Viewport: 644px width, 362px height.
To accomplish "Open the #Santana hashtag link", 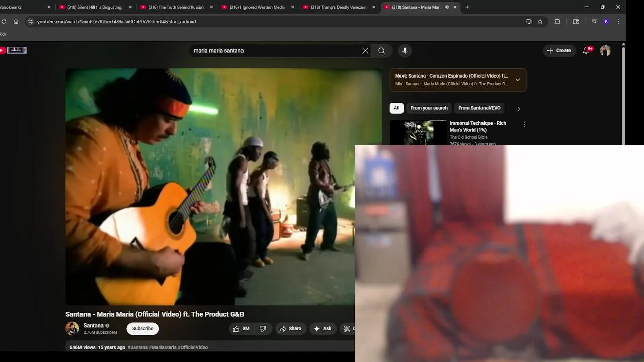I will pyautogui.click(x=138, y=347).
